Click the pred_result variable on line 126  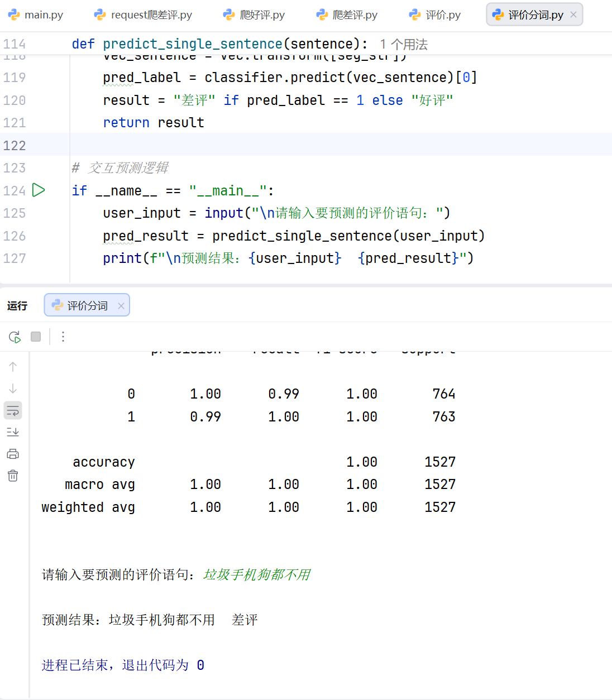146,236
